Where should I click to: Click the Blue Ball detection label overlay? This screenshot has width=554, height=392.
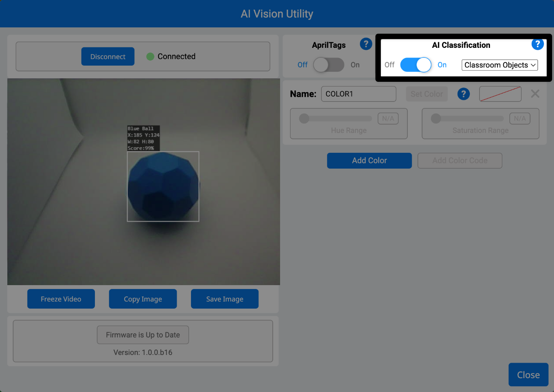142,137
